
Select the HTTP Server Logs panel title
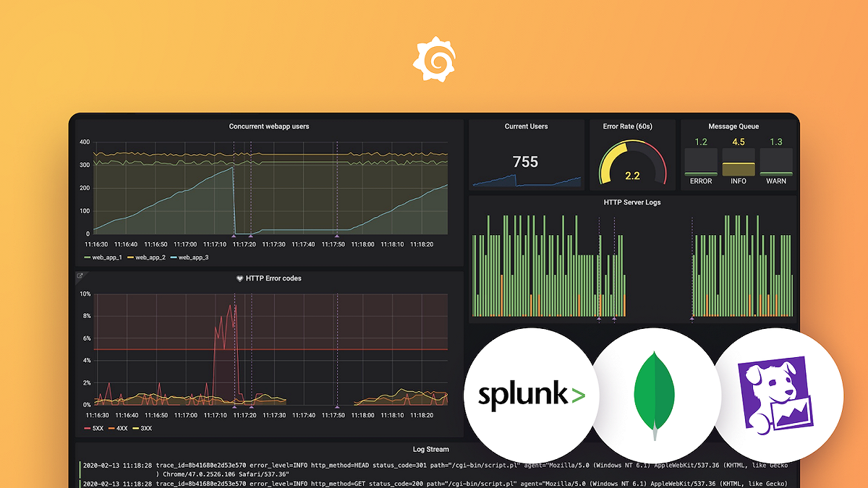pyautogui.click(x=633, y=202)
